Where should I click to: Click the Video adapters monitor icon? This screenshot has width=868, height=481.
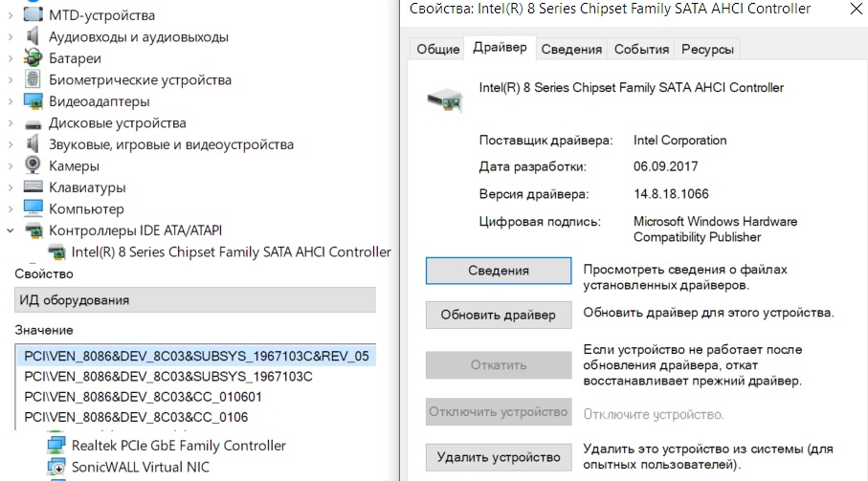[x=33, y=101]
